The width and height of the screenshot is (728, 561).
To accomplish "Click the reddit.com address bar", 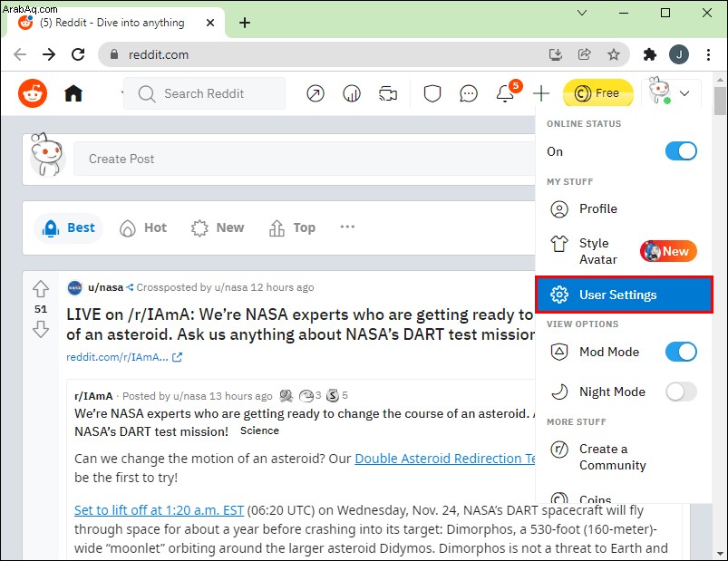I will (x=364, y=54).
